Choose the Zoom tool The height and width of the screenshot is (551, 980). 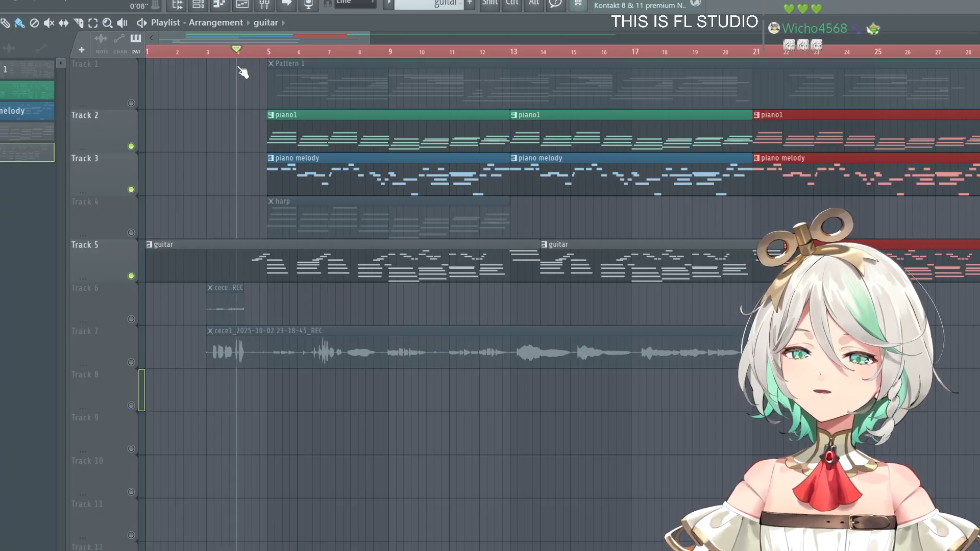tap(107, 23)
